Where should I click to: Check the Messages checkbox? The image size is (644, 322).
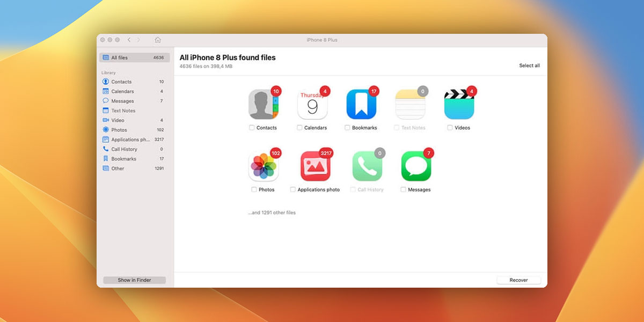403,189
